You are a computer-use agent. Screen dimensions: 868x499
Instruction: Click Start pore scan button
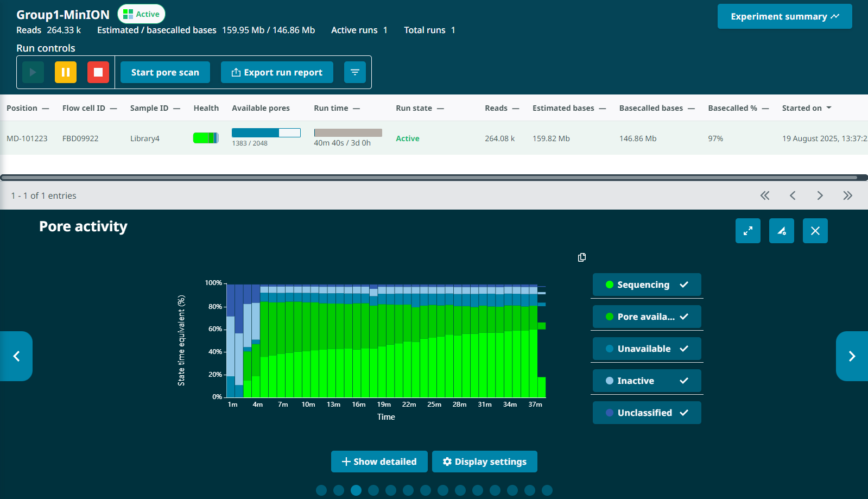pos(165,72)
